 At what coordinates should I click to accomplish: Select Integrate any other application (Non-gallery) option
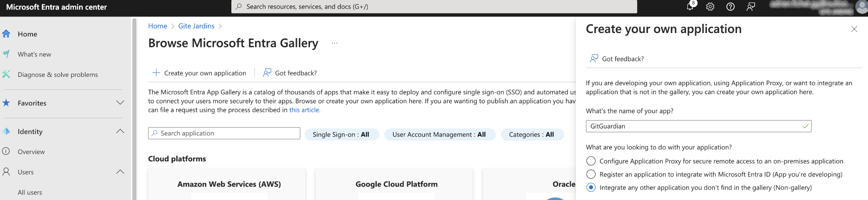coord(591,187)
